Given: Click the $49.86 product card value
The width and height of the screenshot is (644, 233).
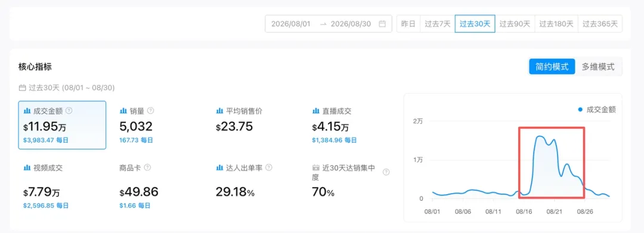Looking at the screenshot, I should [139, 191].
